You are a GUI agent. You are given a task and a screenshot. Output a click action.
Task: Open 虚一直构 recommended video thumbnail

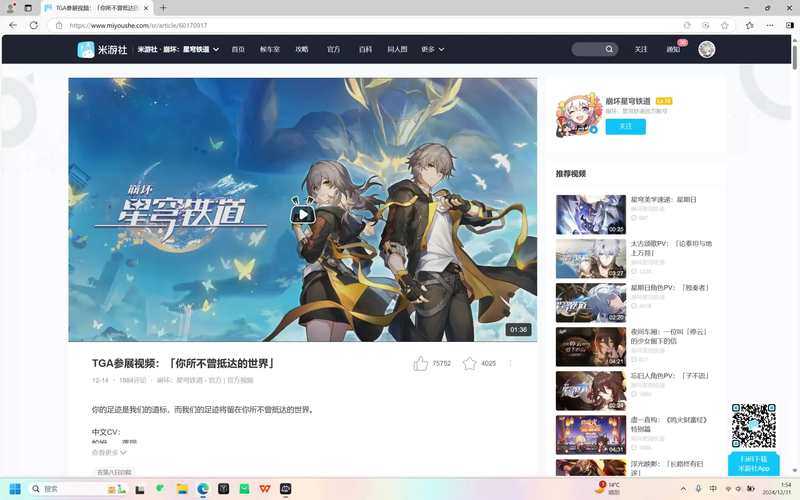591,435
